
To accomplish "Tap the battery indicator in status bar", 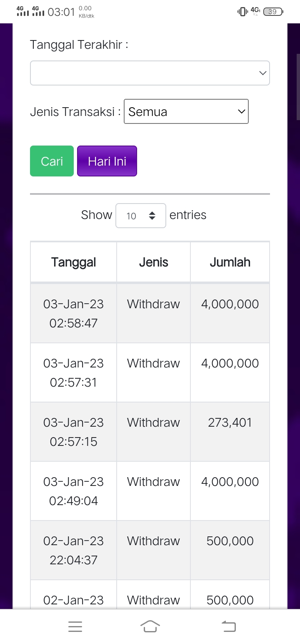I will [273, 12].
